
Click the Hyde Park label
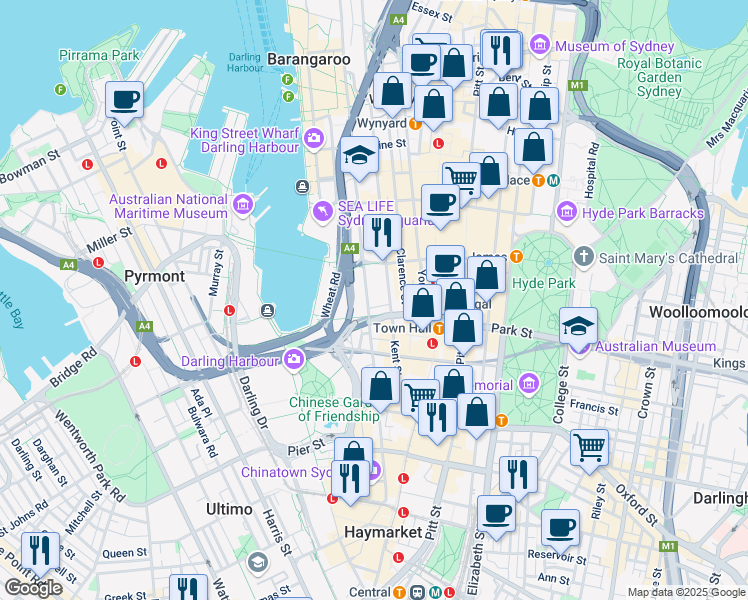544,283
